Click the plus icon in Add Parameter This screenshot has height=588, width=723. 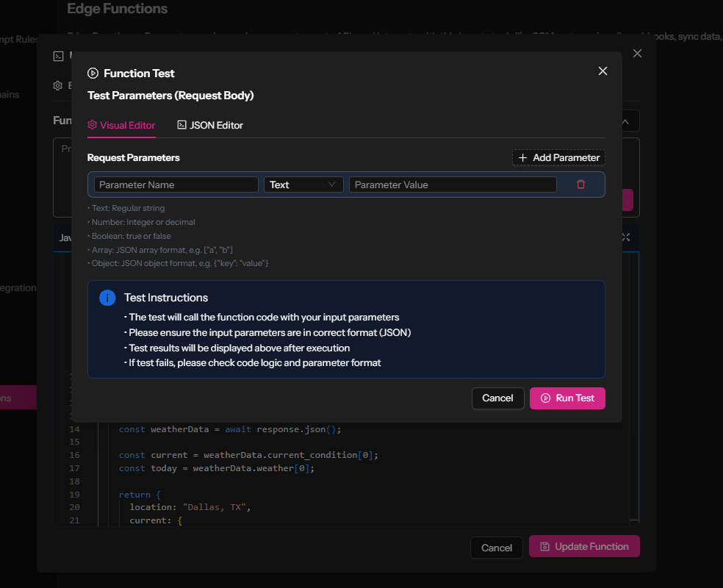pyautogui.click(x=523, y=158)
